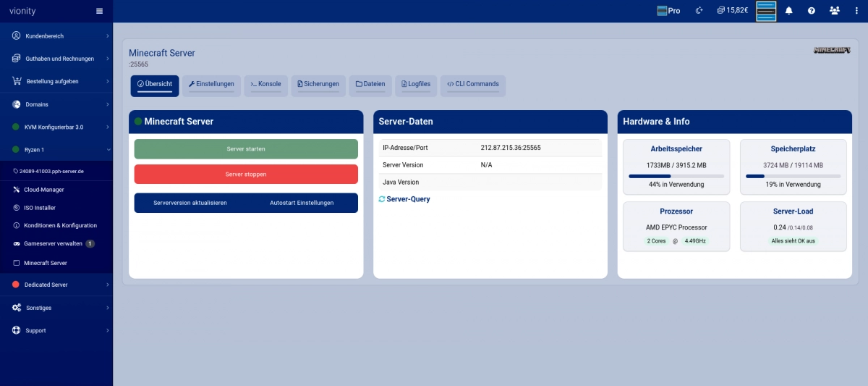This screenshot has height=386, width=868.
Task: Click the ISO Installer disc icon
Action: coord(17,207)
